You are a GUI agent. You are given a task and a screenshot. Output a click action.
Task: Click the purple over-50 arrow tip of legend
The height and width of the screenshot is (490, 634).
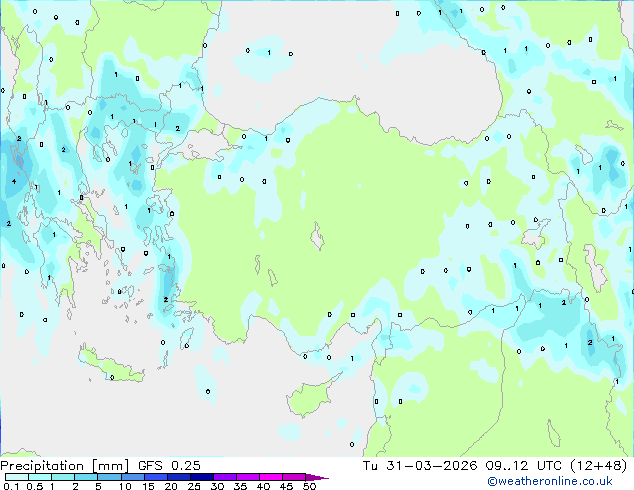pos(317,477)
